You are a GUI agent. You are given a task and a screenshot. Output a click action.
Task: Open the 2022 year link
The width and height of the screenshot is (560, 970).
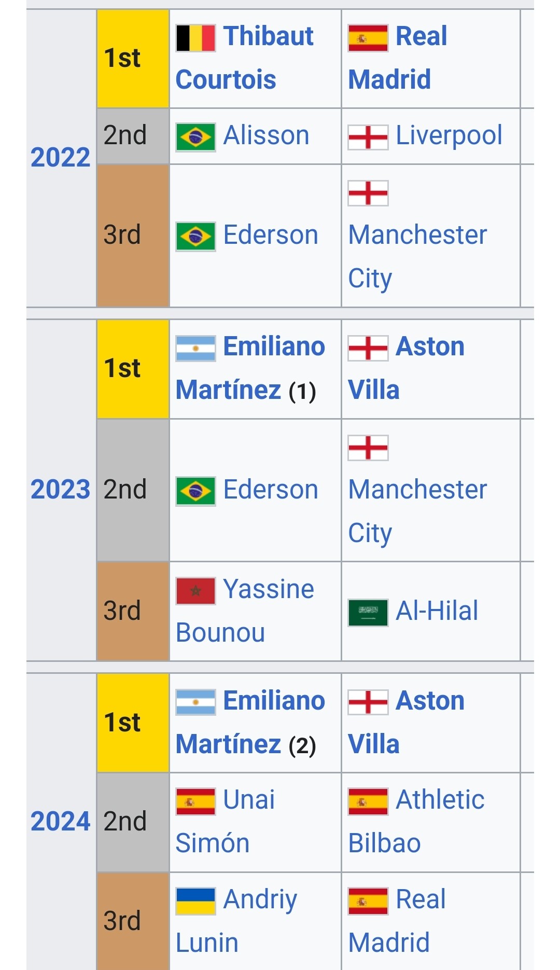coord(60,157)
